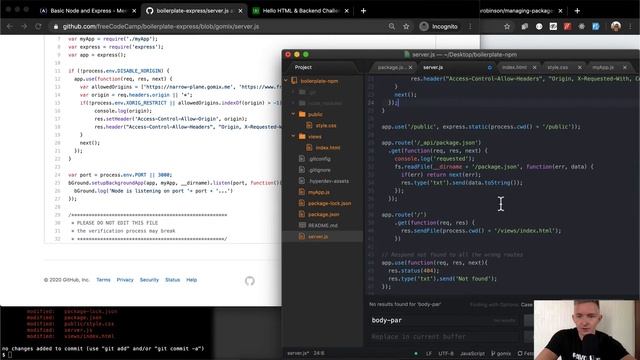Image resolution: width=640 pixels, height=360 pixels.
Task: Open style.css in project tree
Action: point(326,126)
